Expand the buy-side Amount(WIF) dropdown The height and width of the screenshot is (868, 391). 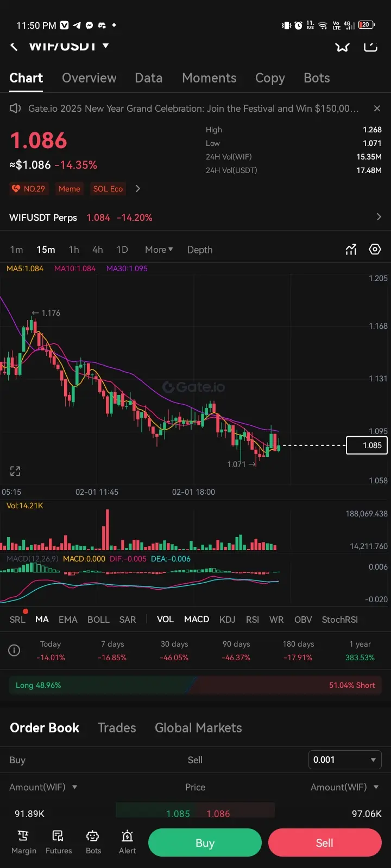43,787
